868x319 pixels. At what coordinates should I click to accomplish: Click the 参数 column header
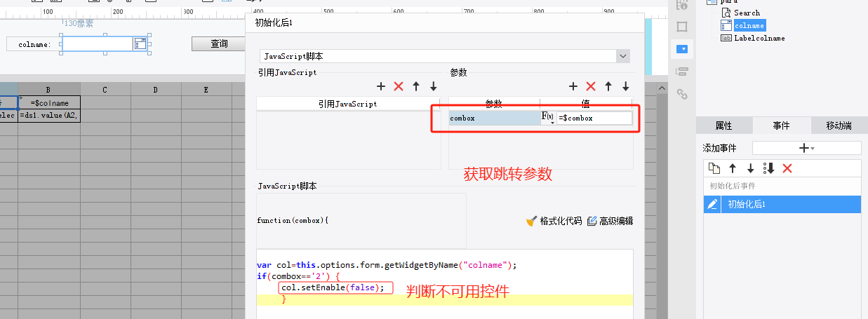click(x=494, y=104)
